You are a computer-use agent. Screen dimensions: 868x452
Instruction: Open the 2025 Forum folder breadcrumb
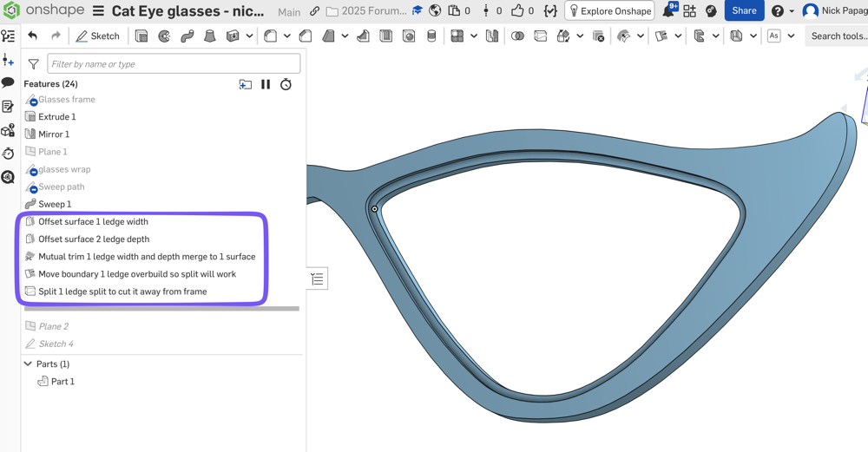click(366, 11)
